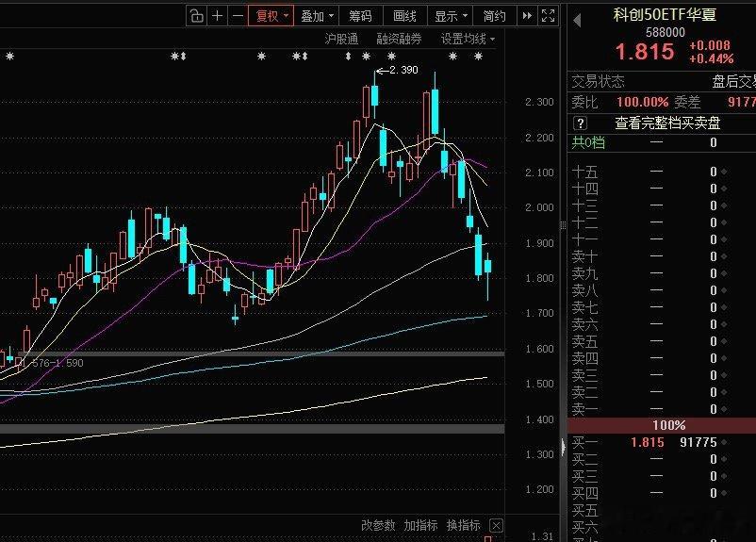Enter fullscreen chart with the expand icon
This screenshot has height=542, width=756.
point(549,16)
